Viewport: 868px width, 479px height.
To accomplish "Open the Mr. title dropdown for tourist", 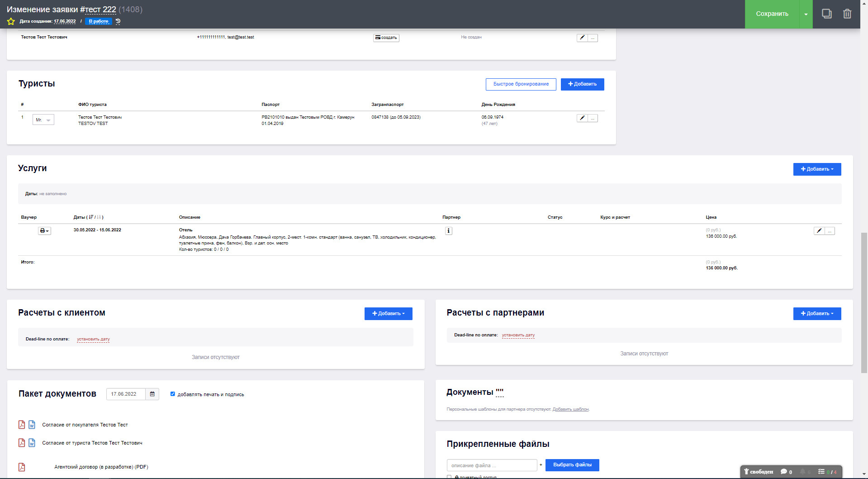I will 43,120.
